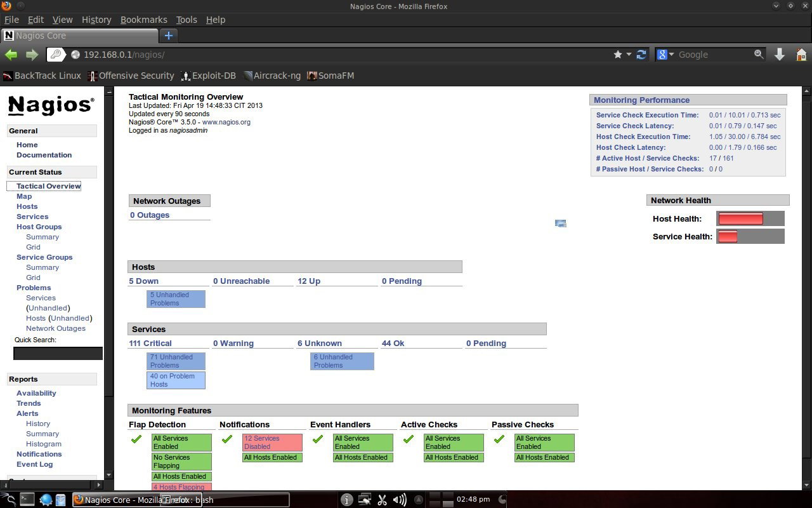The image size is (812, 508).
Task: Open the BackTrack Linux bookmark
Action: tap(42, 76)
